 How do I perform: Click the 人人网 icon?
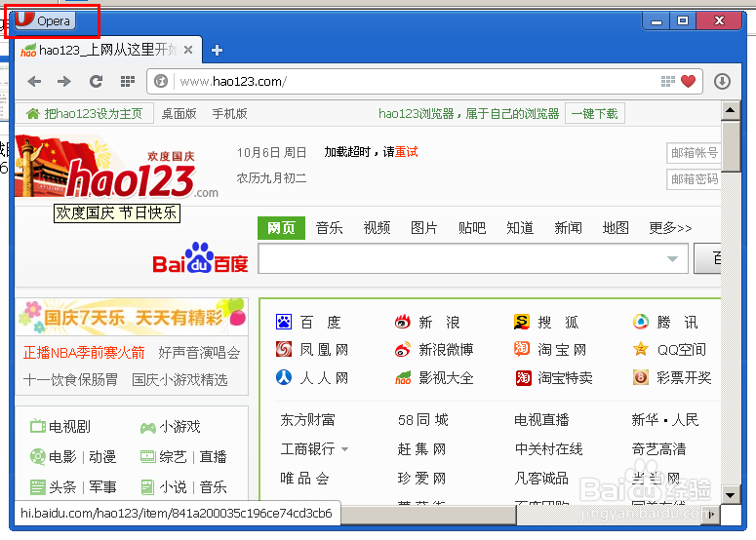(x=284, y=377)
